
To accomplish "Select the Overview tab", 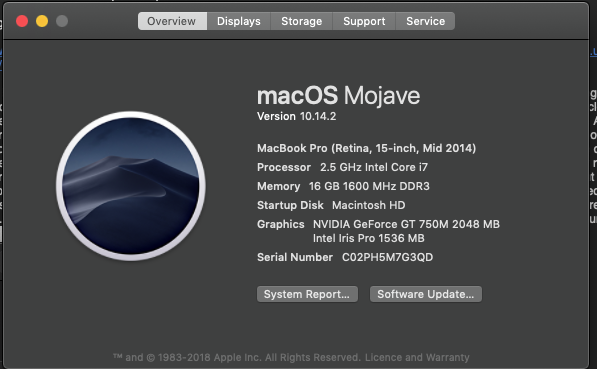I will pos(172,21).
